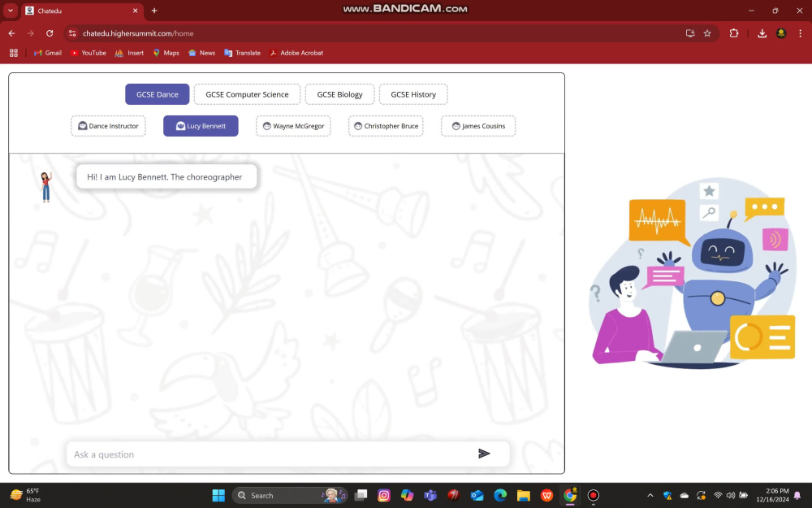Select the James Cousins persona
This screenshot has height=508, width=812.
tap(478, 126)
